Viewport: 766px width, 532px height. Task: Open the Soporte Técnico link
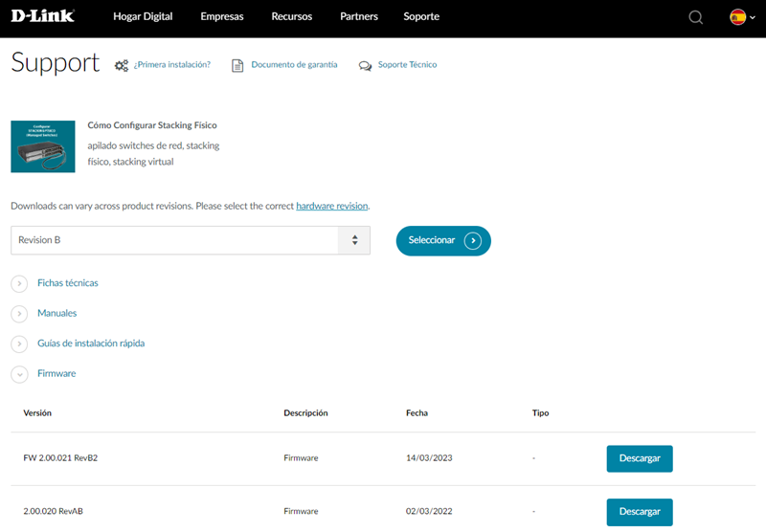(x=408, y=64)
